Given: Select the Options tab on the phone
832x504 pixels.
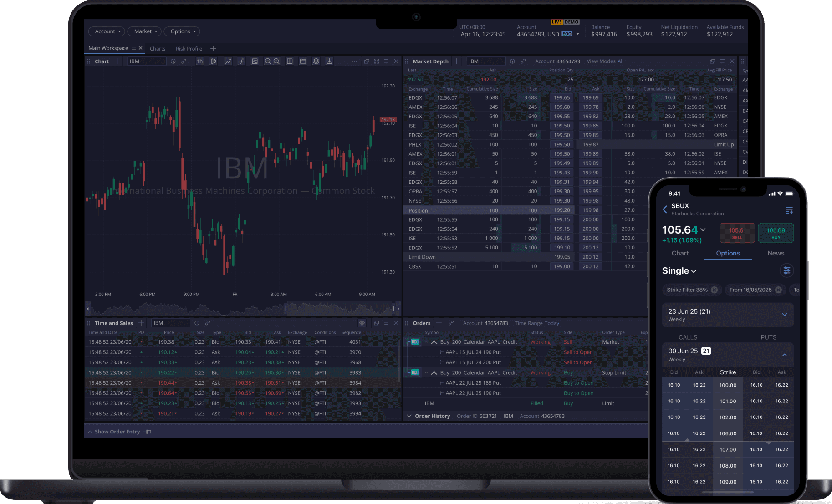Looking at the screenshot, I should [728, 253].
